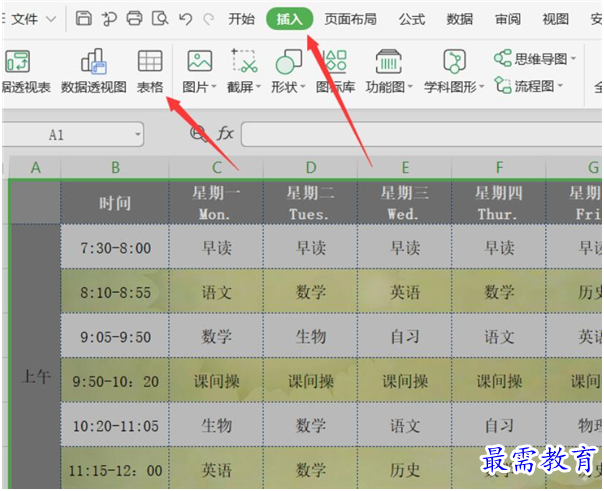Image resolution: width=604 pixels, height=491 pixels.
Task: Click the 星期二 Tues. header cell
Action: 310,203
